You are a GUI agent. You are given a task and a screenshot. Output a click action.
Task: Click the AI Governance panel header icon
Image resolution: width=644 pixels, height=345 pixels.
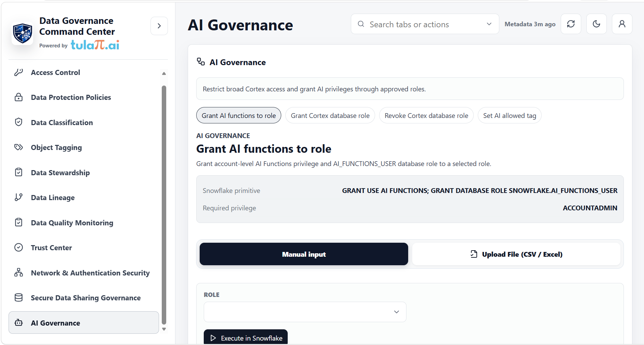point(201,62)
